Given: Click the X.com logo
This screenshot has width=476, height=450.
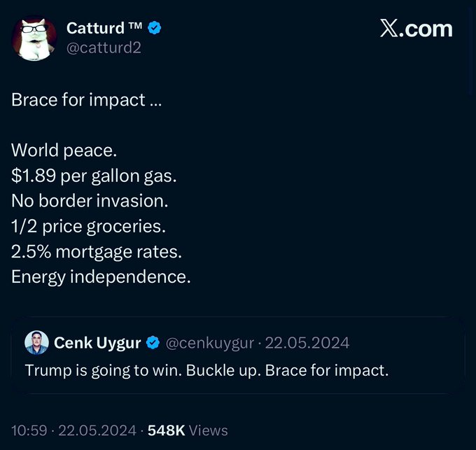Looking at the screenshot, I should tap(416, 29).
